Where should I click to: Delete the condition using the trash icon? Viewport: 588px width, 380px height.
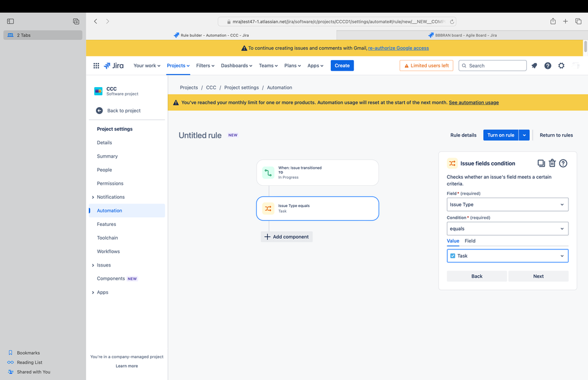click(x=552, y=163)
